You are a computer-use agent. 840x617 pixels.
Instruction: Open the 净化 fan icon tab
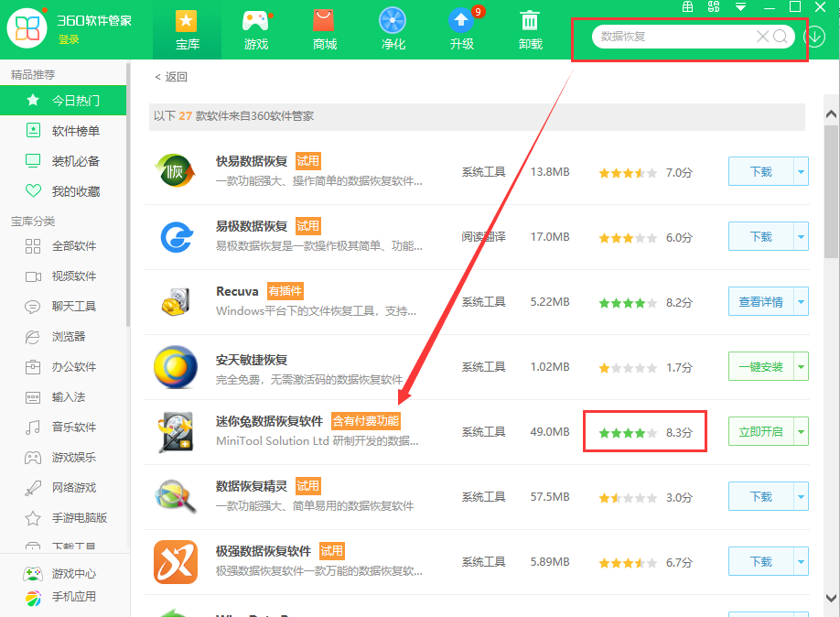(x=393, y=30)
